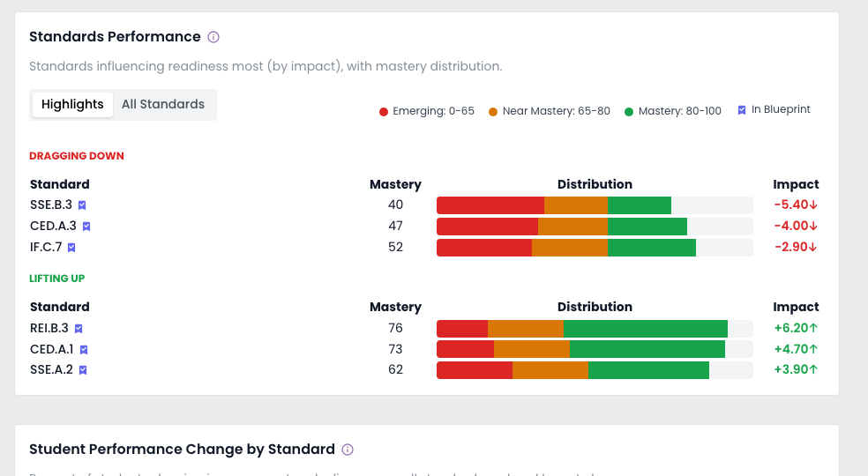
Task: Click the +6.20 impact value
Action: coord(796,328)
